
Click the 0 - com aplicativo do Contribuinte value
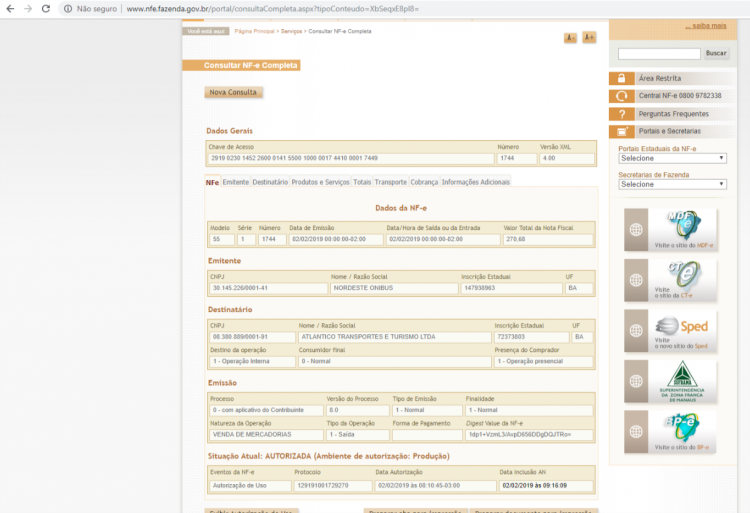258,410
